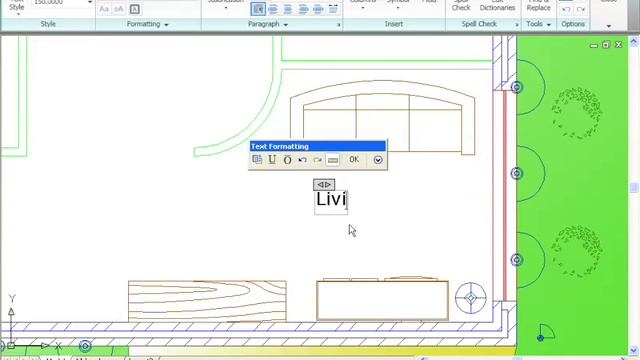Click the Spell Check button
The image size is (640, 360).
click(x=461, y=6)
